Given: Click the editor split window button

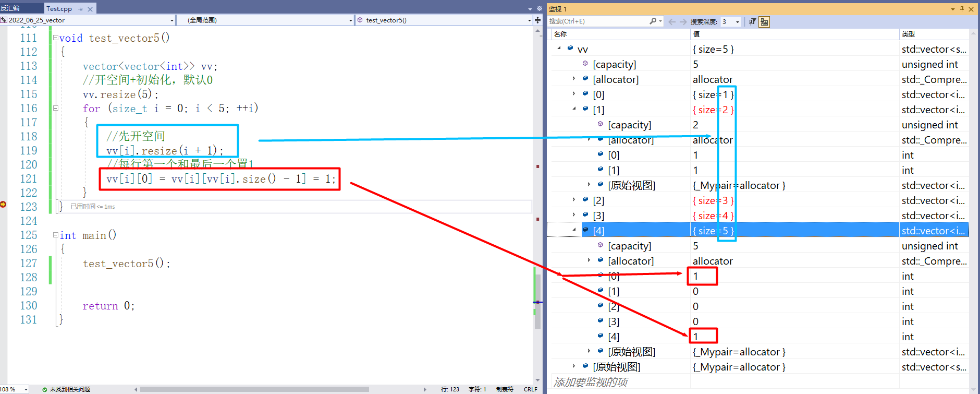Looking at the screenshot, I should coord(537,20).
